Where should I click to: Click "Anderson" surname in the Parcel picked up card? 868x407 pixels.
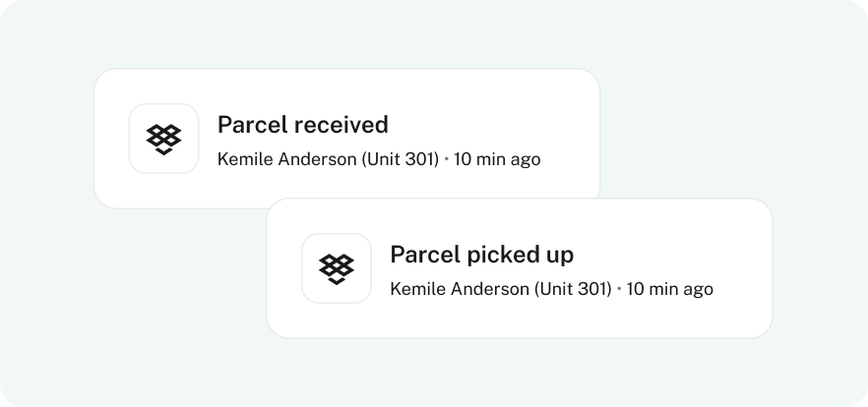pos(490,289)
